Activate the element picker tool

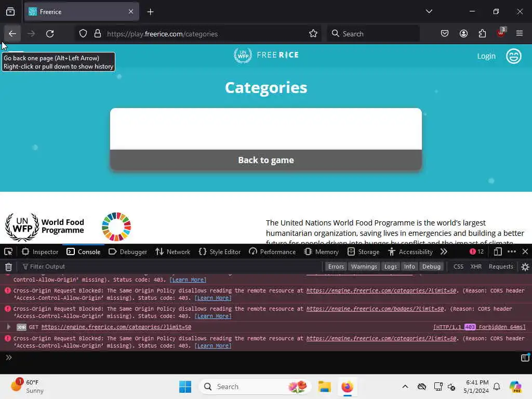[8, 252]
